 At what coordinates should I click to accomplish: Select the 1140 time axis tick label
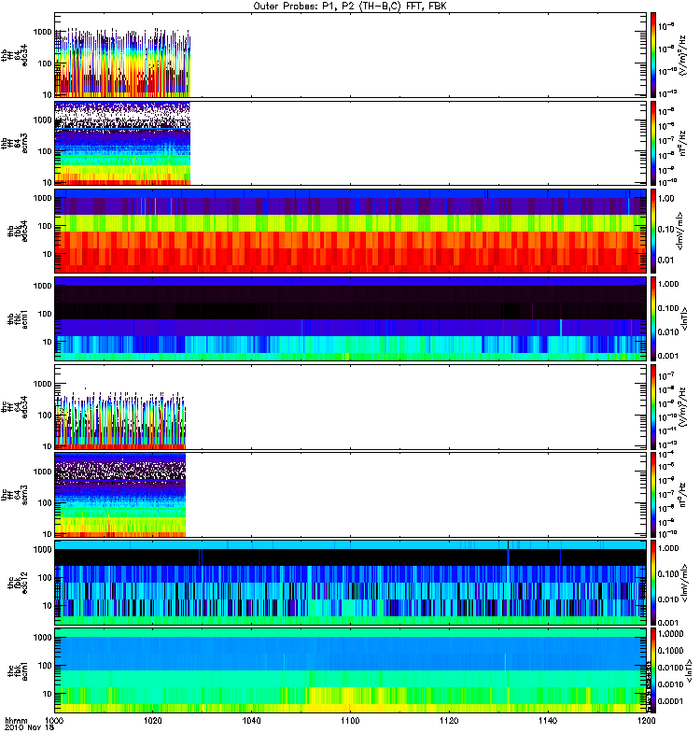[548, 720]
